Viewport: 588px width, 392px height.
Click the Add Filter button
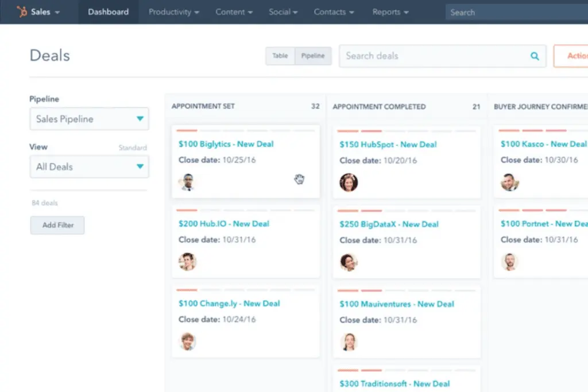click(x=57, y=225)
